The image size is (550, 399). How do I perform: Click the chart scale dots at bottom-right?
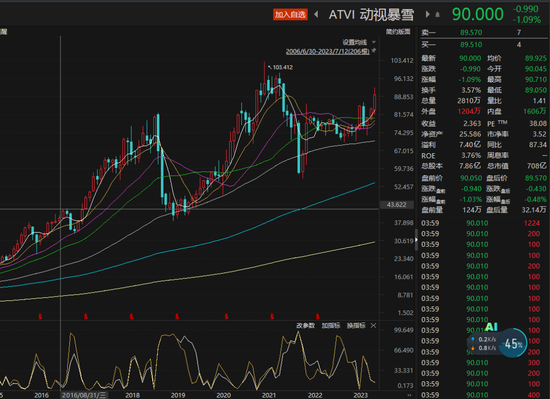(x=409, y=395)
